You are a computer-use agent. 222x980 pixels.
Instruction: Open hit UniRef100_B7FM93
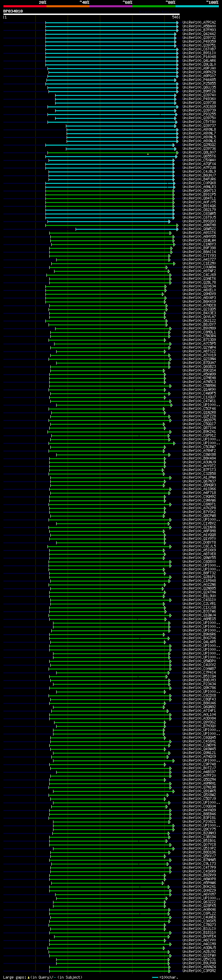tap(199, 30)
